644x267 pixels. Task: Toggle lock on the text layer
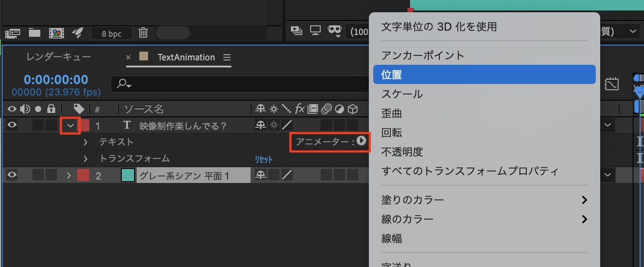[51, 125]
